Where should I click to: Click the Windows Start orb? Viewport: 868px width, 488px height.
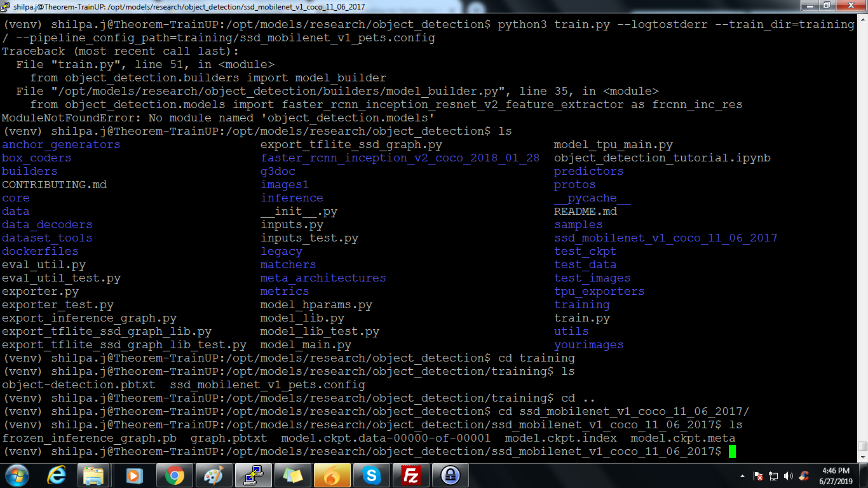[x=17, y=475]
